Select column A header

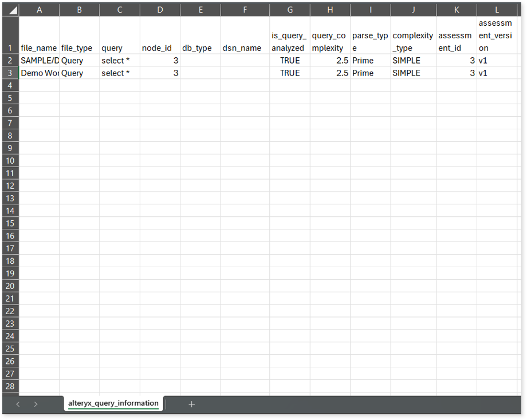[39, 10]
